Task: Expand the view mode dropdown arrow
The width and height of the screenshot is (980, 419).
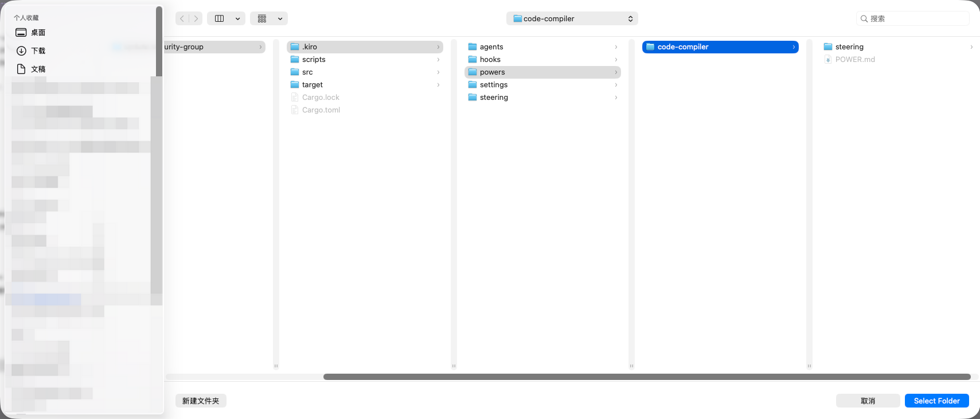Action: click(x=237, y=18)
